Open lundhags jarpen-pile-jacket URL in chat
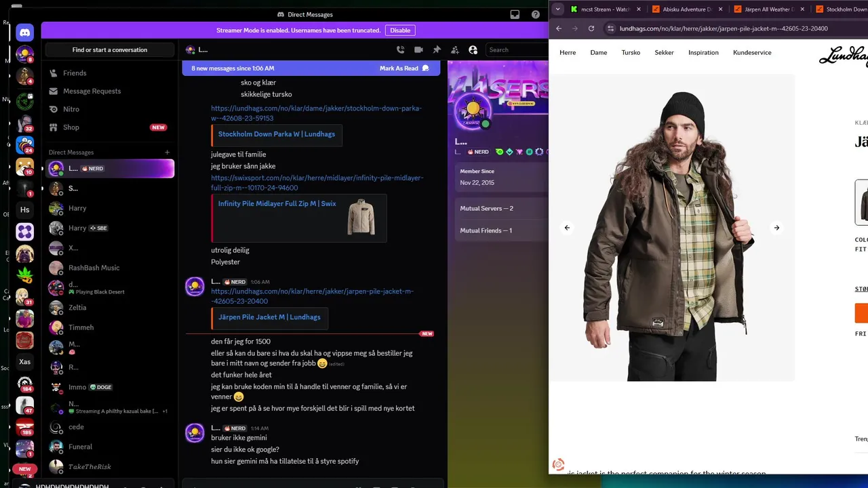The width and height of the screenshot is (868, 488). [312, 296]
